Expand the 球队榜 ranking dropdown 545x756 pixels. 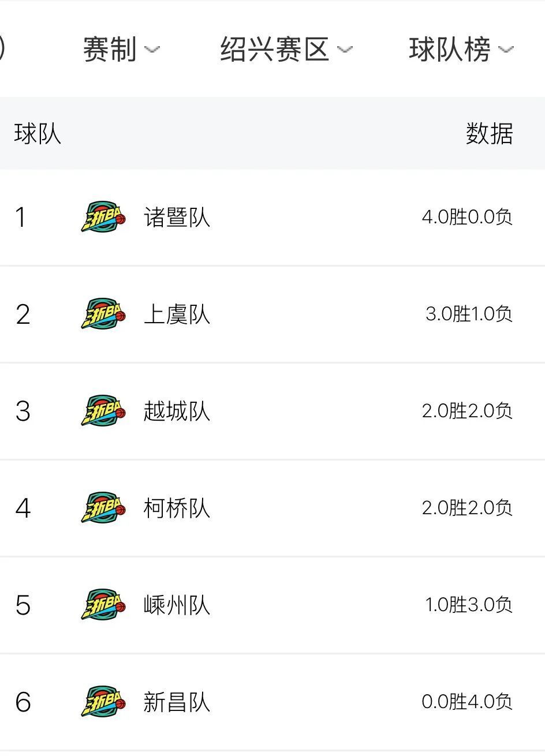click(506, 50)
